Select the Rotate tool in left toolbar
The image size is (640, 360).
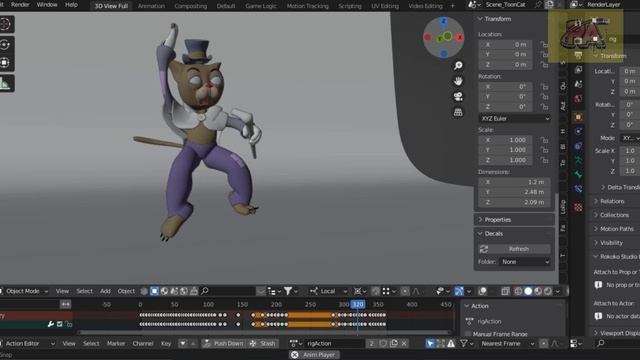5,44
